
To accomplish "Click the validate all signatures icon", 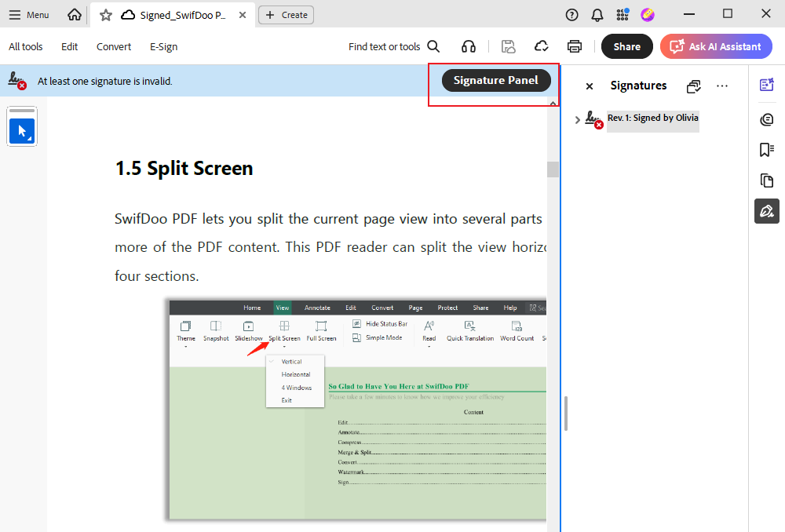I will click(693, 86).
